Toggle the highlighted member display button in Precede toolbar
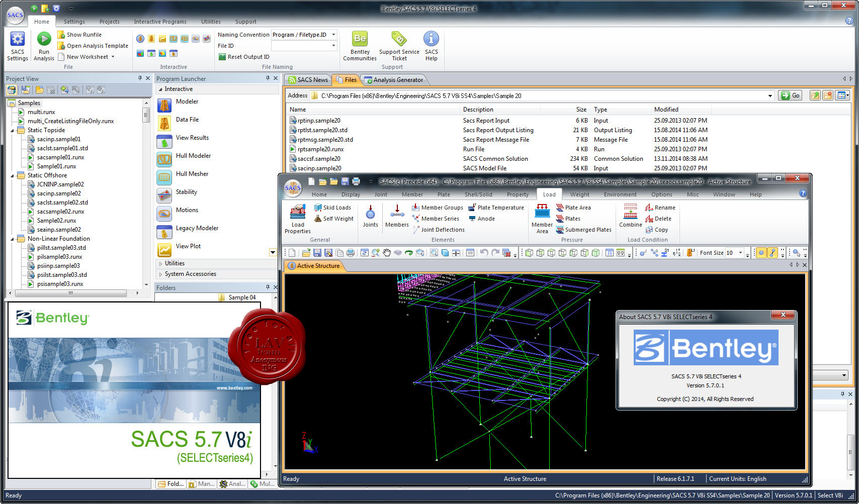The width and height of the screenshot is (859, 504). (772, 253)
